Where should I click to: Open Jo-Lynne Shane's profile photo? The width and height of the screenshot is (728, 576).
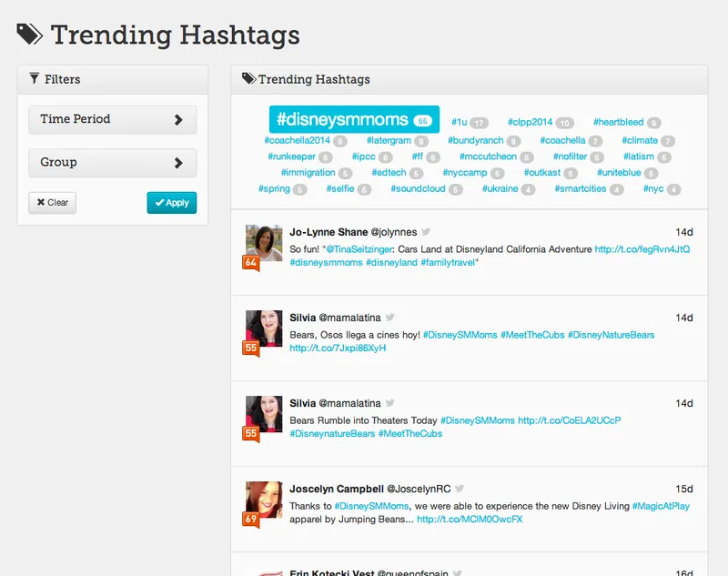(264, 243)
